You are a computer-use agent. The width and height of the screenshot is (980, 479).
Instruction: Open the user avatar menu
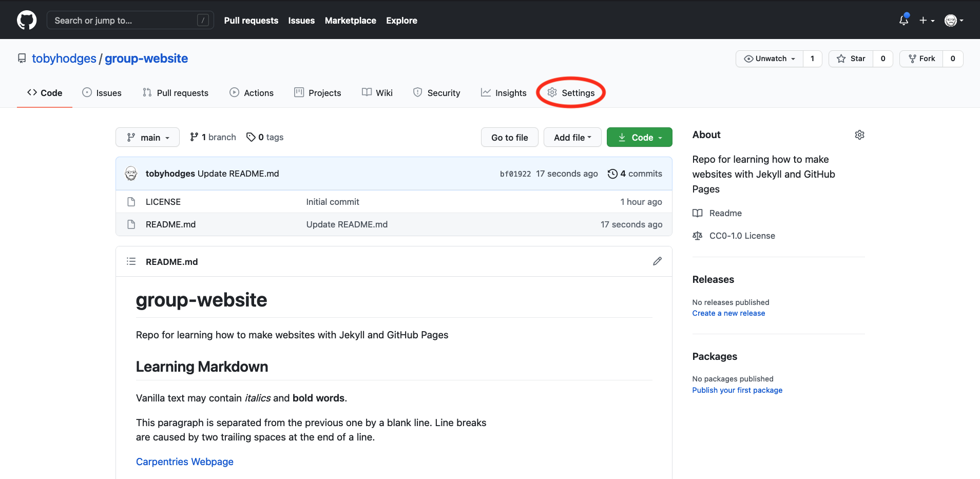click(x=954, y=21)
